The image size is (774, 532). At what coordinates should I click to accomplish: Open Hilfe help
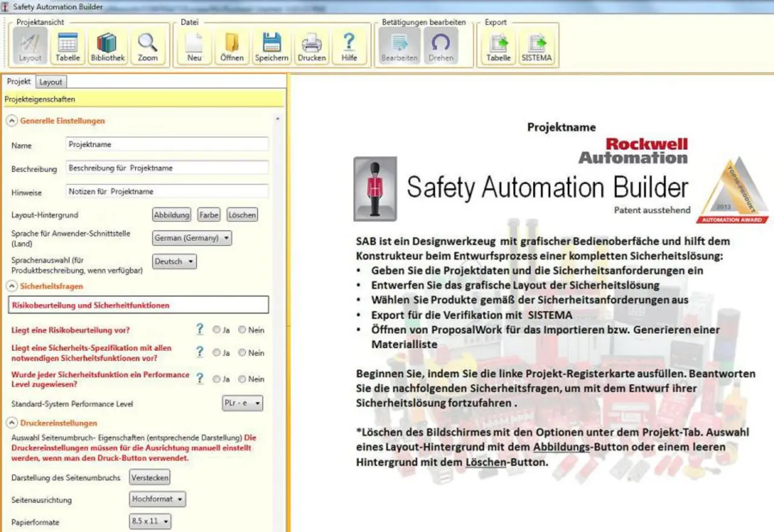coord(349,47)
